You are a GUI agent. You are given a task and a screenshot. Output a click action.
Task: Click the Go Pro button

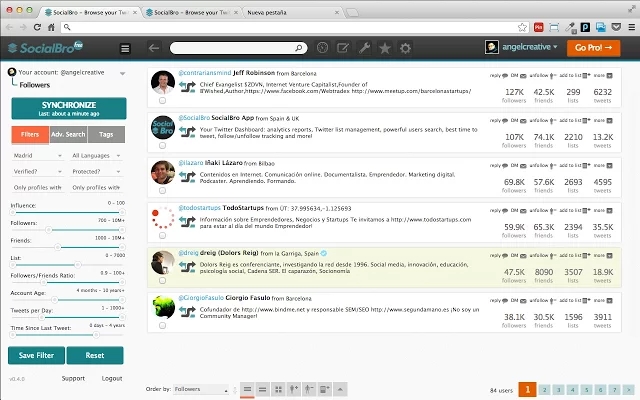592,47
